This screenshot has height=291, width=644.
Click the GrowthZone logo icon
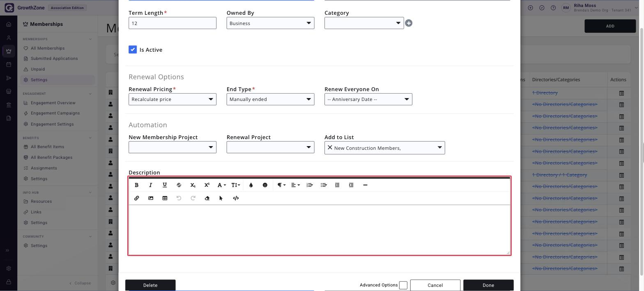9,8
